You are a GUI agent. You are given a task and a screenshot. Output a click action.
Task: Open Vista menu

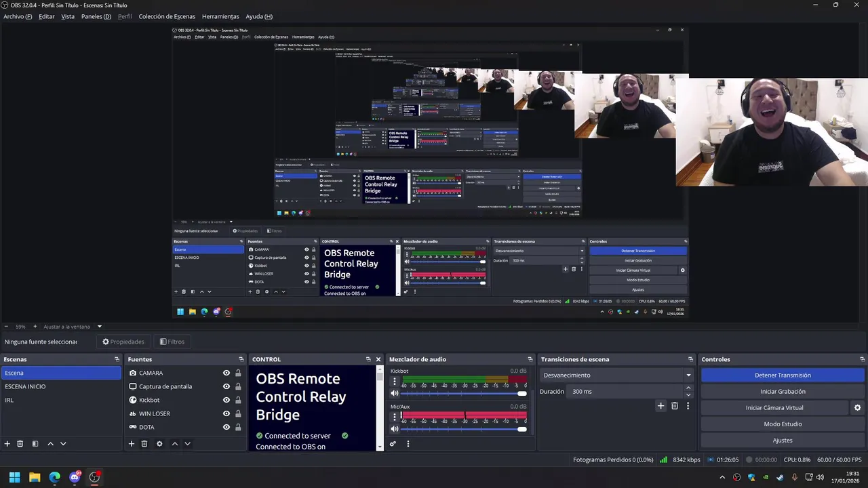click(x=68, y=16)
